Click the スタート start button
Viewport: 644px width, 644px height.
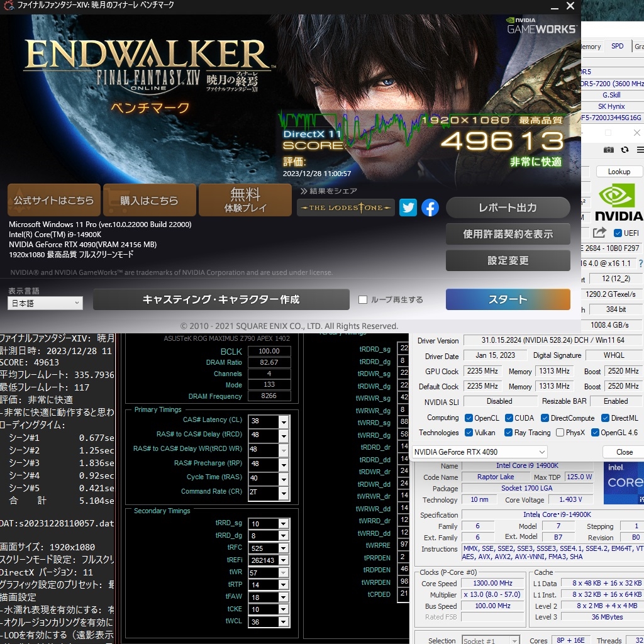508,299
